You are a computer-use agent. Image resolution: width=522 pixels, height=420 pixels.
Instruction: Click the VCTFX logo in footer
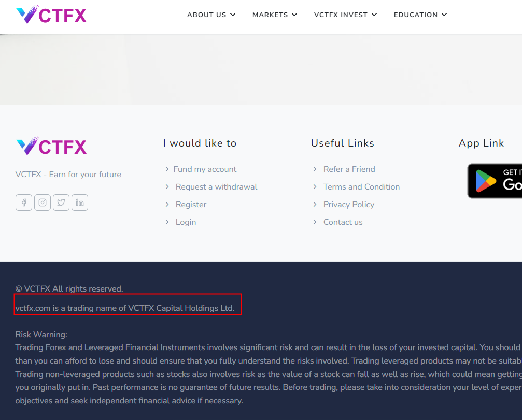[51, 147]
